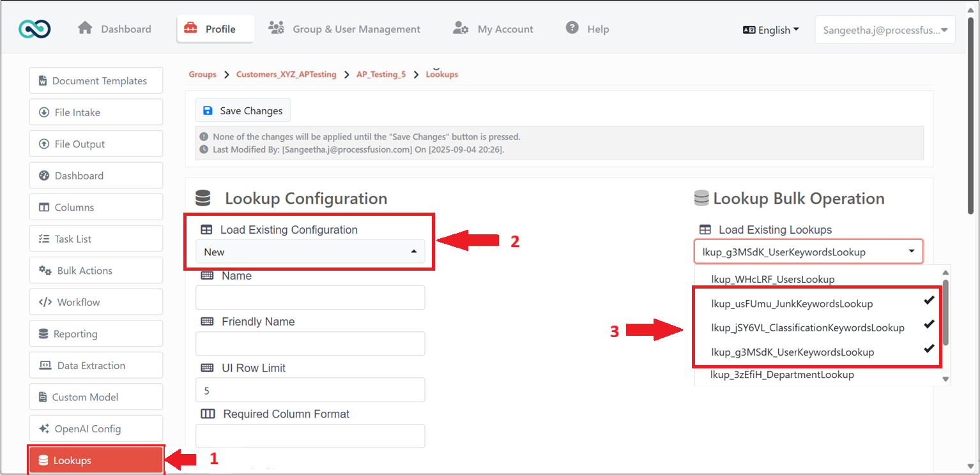Screen dimensions: 980x475
Task: Open the File Intake section
Action: point(96,112)
